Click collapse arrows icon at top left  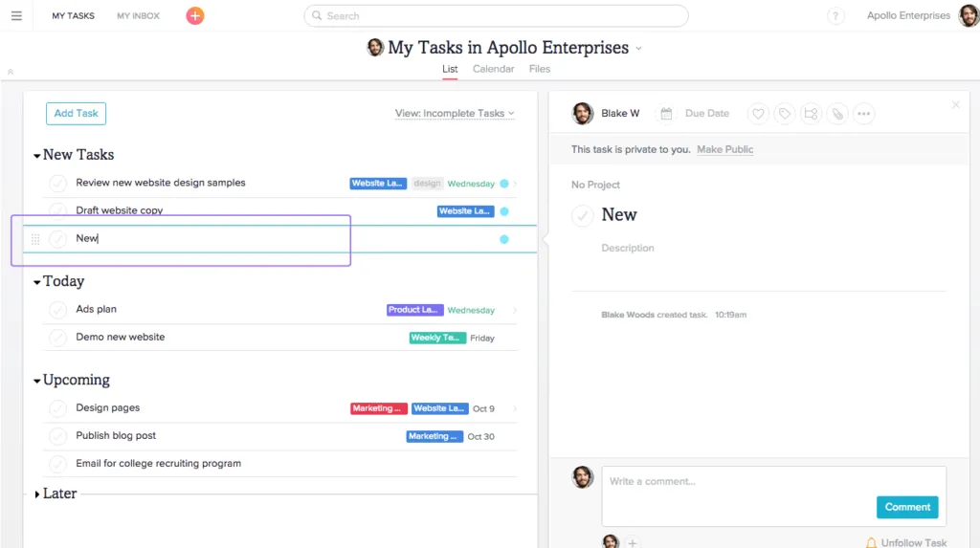[11, 72]
